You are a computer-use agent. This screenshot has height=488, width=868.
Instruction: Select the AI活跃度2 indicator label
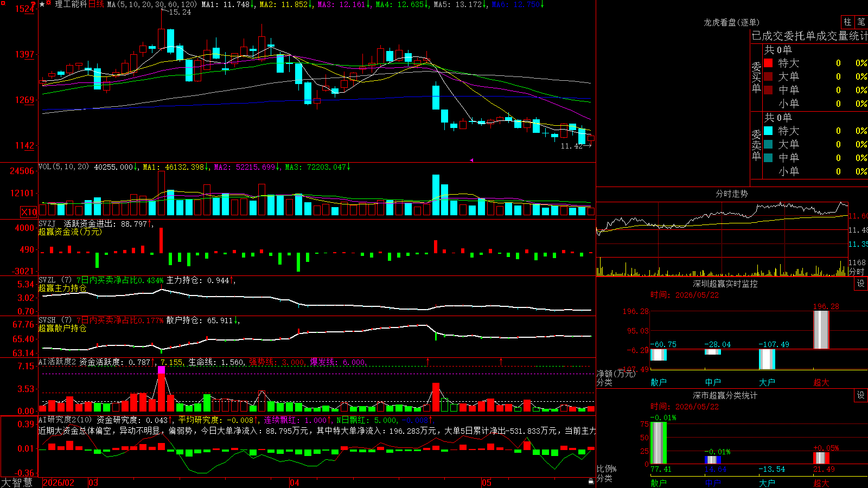[58, 362]
